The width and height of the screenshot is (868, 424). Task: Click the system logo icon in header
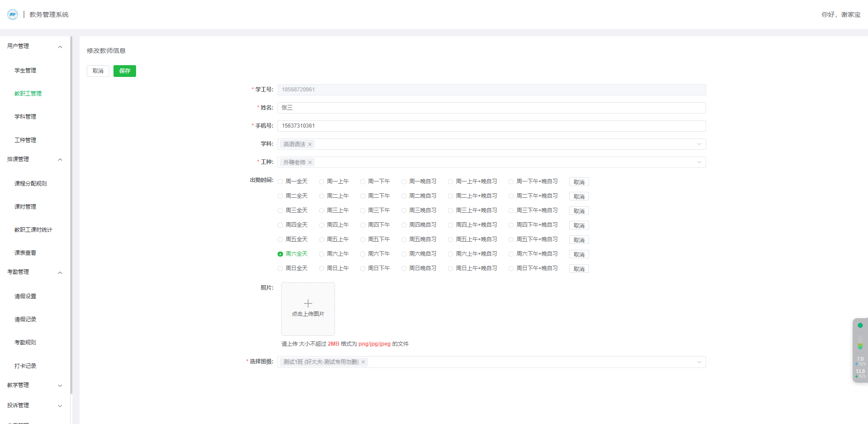pyautogui.click(x=13, y=14)
